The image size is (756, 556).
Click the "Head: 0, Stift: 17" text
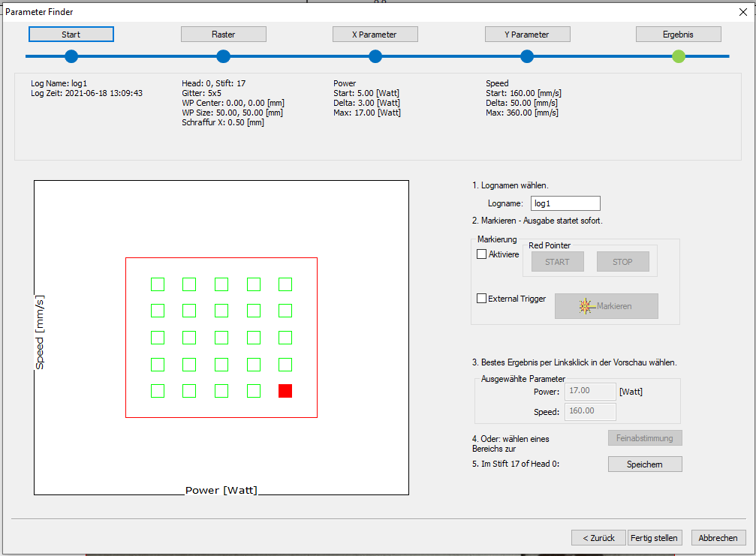(214, 83)
